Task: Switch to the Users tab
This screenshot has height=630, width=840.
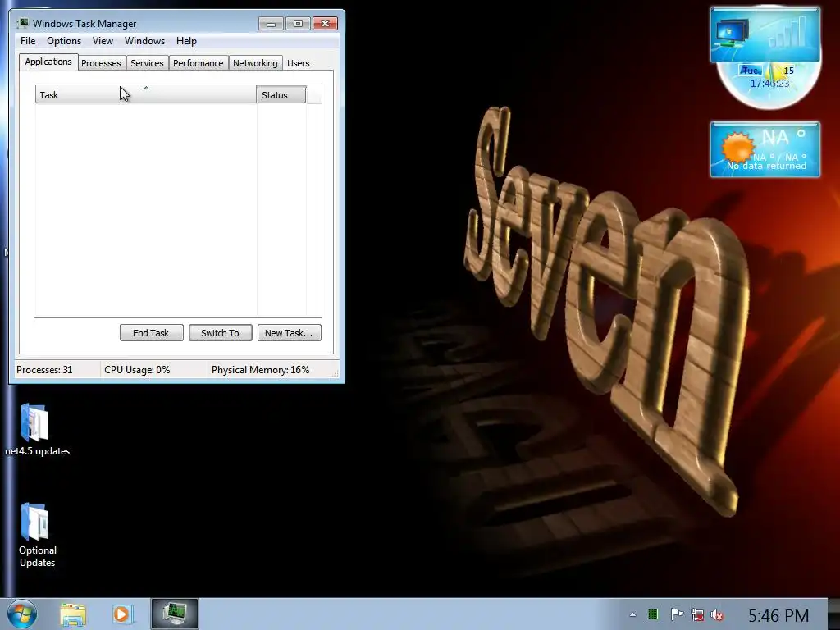Action: click(x=299, y=63)
